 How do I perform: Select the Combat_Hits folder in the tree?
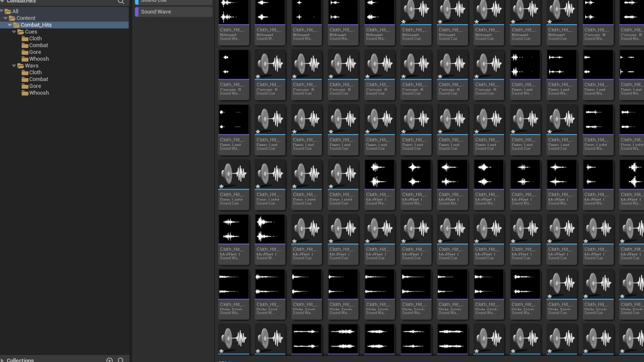tap(36, 25)
